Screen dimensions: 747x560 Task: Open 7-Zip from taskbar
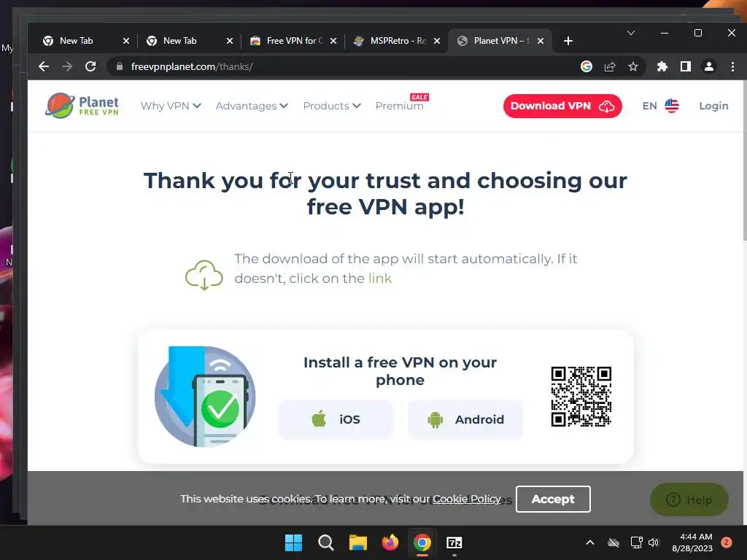coord(454,542)
